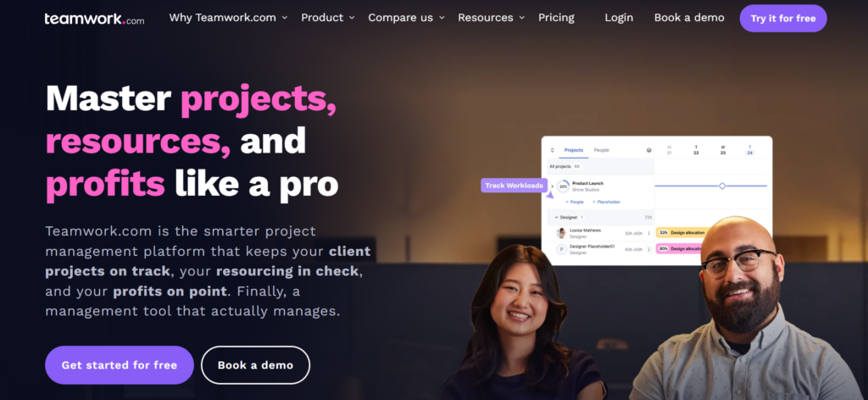This screenshot has width=868, height=400.
Task: Expand the Product navigation dropdown
Action: point(328,18)
